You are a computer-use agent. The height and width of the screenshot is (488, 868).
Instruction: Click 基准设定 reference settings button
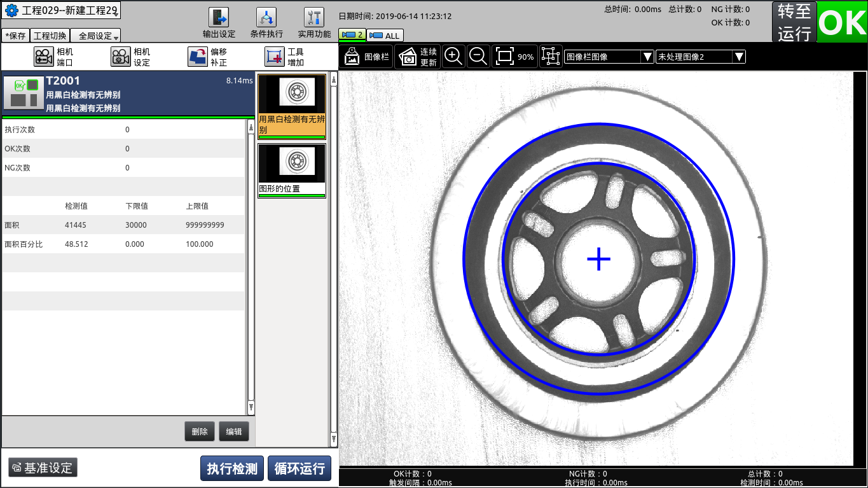point(43,468)
